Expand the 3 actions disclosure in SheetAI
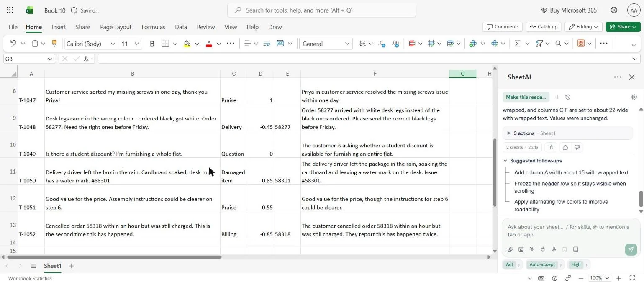The image size is (644, 282). (568, 133)
